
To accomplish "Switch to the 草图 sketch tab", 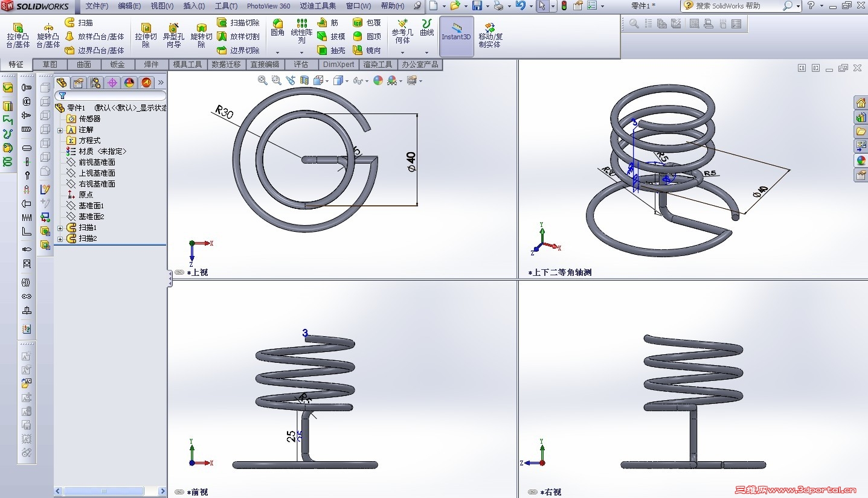I will click(x=50, y=65).
